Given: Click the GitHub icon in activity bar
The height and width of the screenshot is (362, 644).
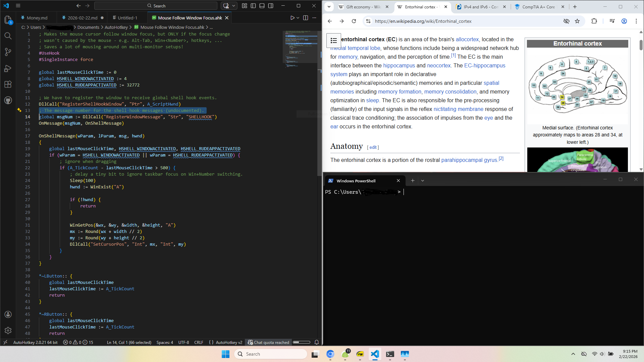Looking at the screenshot, I should (8, 101).
